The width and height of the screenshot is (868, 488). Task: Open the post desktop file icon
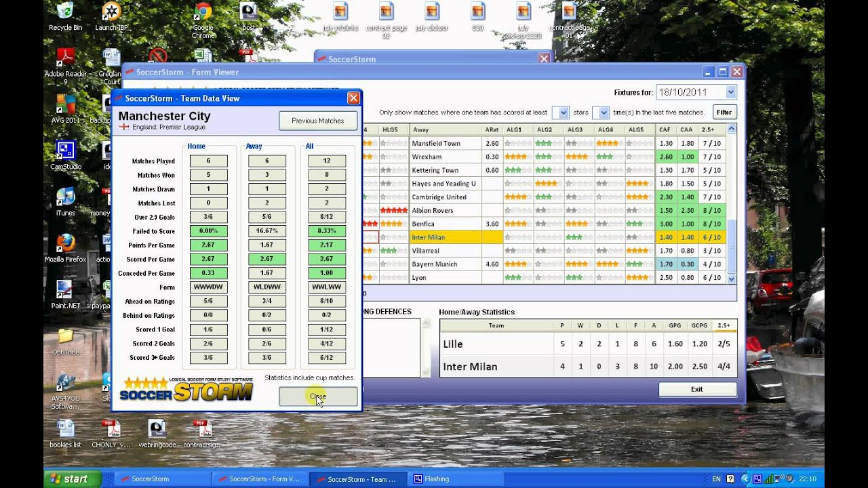point(249,17)
